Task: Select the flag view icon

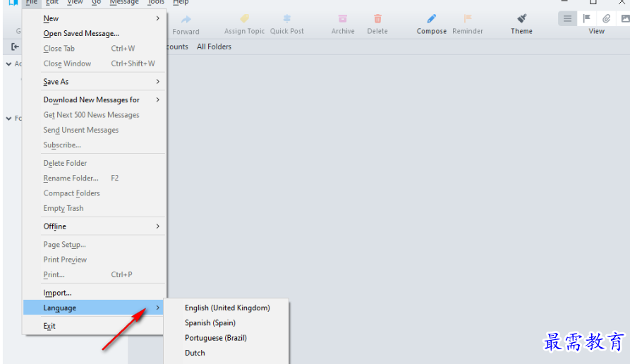Action: click(x=586, y=18)
